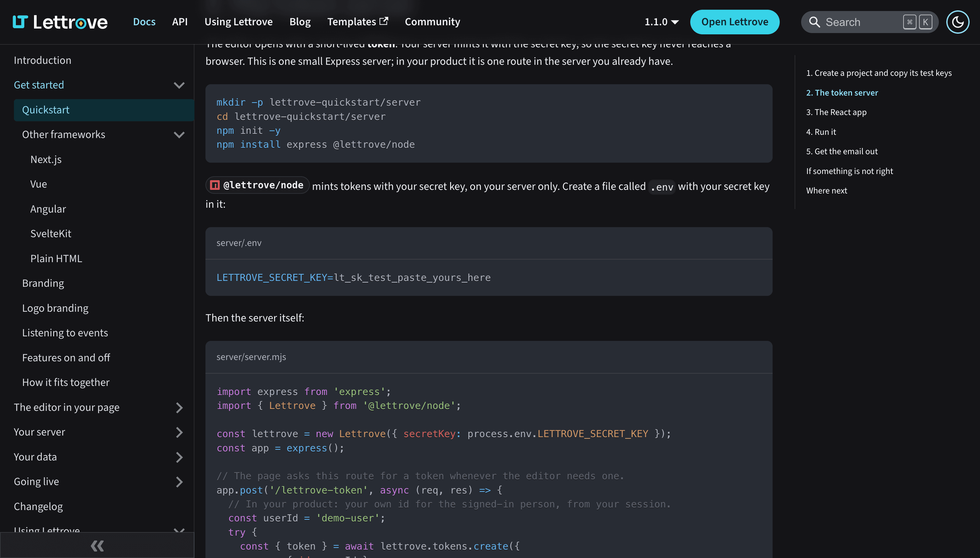Open Features on and off page
This screenshot has height=558, width=980.
click(66, 357)
